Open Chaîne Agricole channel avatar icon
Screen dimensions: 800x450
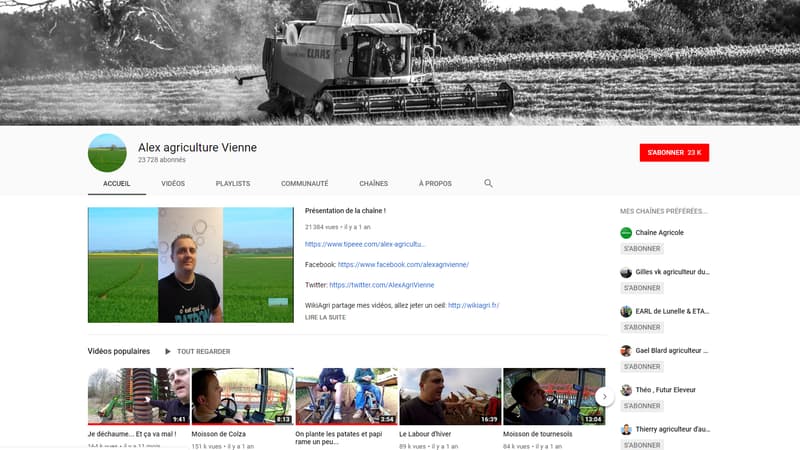pos(626,233)
